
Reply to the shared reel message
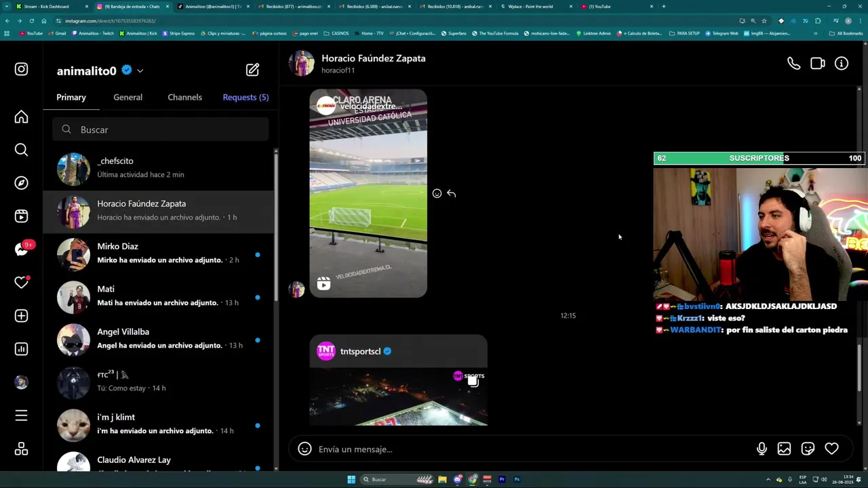(x=451, y=194)
